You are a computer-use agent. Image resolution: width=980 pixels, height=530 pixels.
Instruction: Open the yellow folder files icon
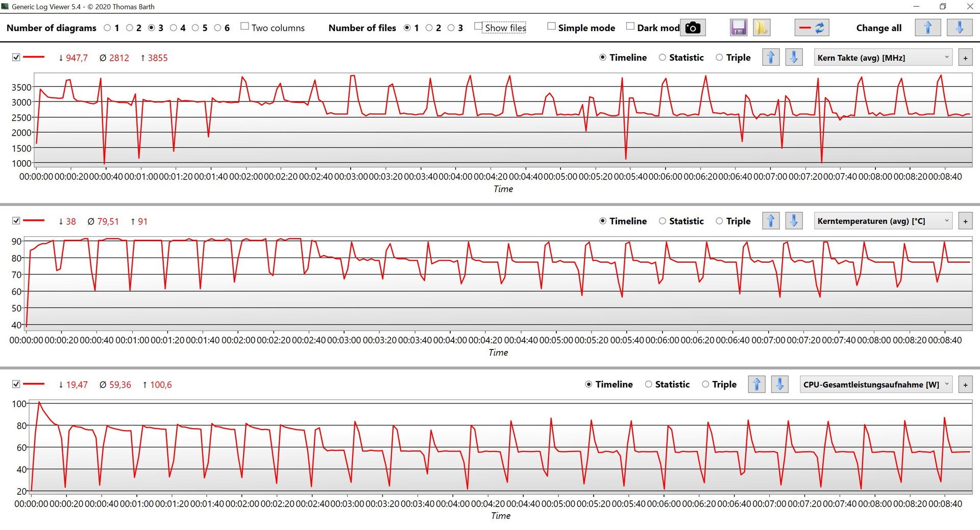click(761, 28)
